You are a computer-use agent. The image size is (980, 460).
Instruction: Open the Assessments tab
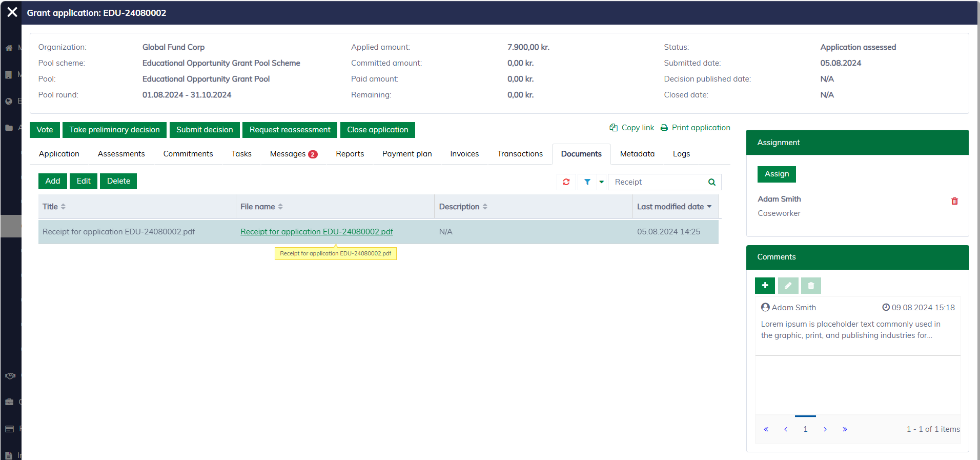(121, 154)
